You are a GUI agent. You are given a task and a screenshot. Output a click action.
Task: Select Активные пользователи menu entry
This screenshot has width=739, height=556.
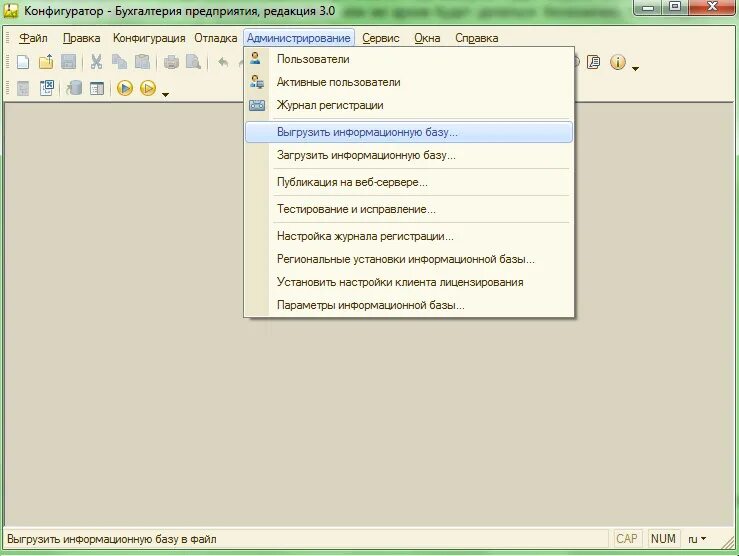(x=409, y=82)
